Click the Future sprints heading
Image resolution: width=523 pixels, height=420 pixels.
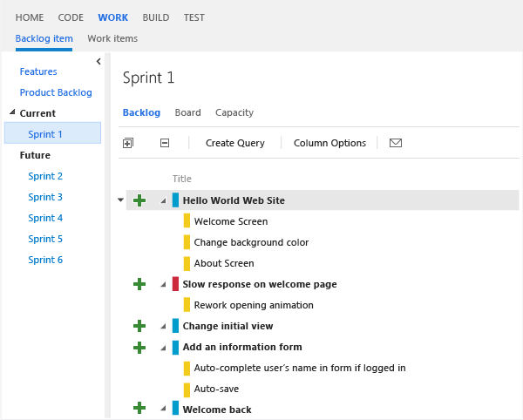pyautogui.click(x=35, y=155)
